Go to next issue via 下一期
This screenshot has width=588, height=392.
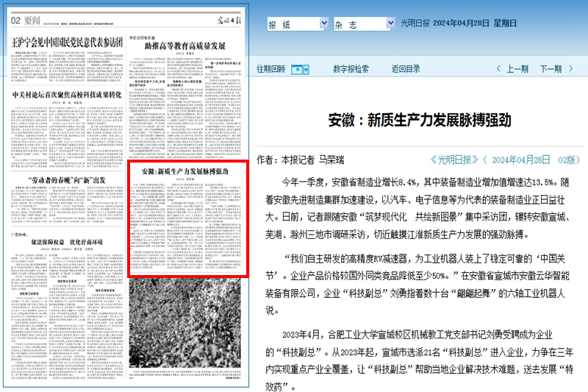(x=551, y=69)
